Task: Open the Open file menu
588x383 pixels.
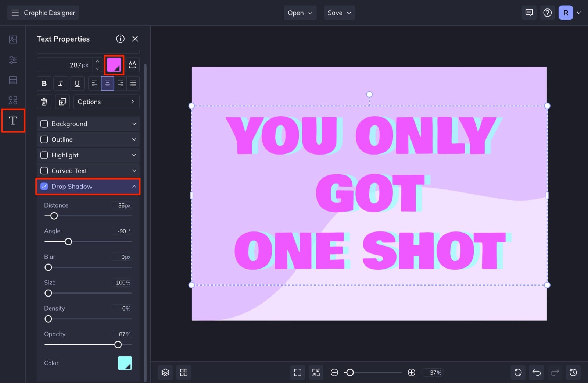Action: click(300, 13)
